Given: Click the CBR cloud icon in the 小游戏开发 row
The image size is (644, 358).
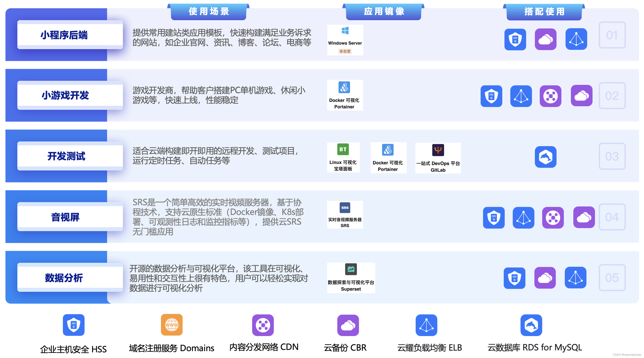Looking at the screenshot, I should pos(582,95).
